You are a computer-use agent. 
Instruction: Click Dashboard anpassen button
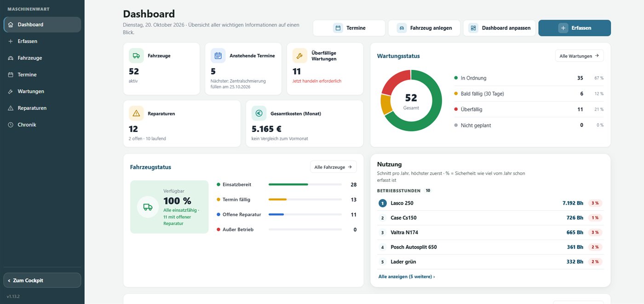pos(500,28)
